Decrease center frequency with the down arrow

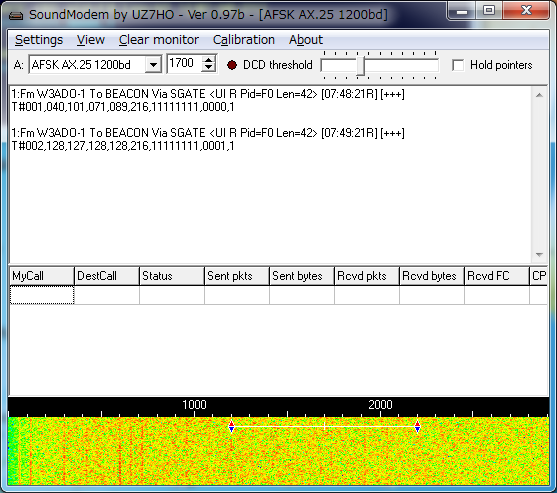(x=209, y=68)
